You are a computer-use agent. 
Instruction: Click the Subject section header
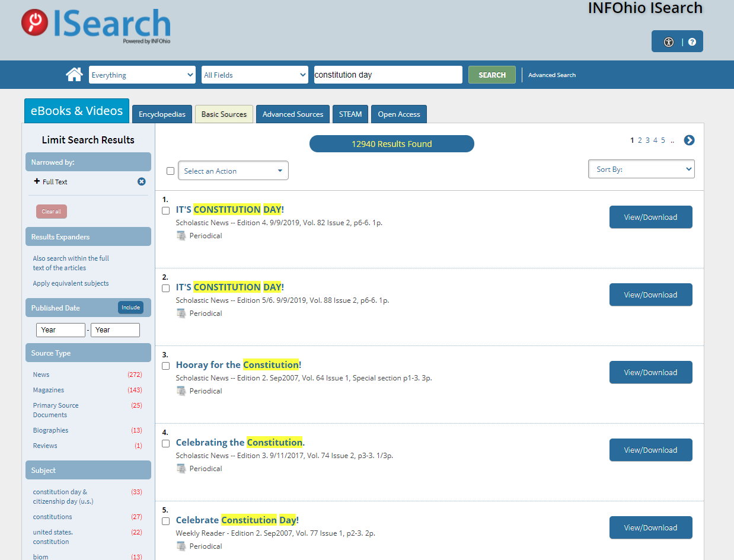click(88, 471)
